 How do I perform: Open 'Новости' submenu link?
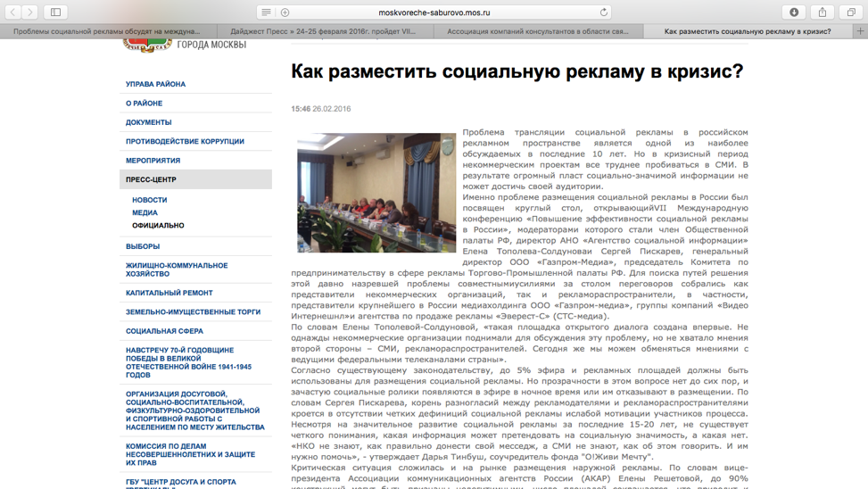150,200
